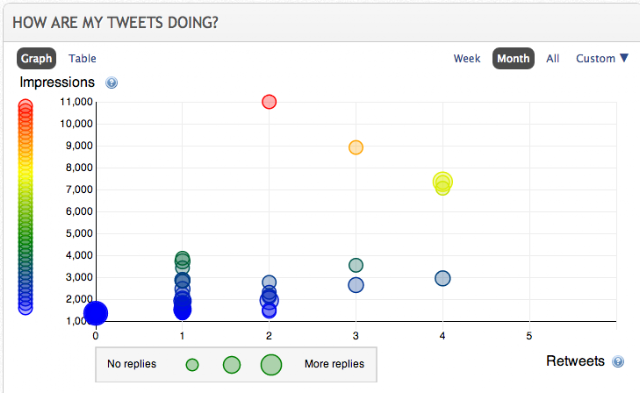
Task: Click the largest More replies legend circle
Action: (x=271, y=364)
